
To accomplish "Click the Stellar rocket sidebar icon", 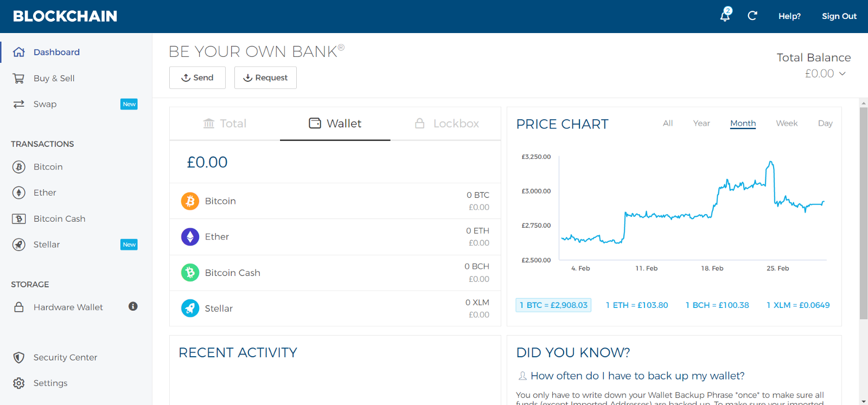I will pos(19,245).
